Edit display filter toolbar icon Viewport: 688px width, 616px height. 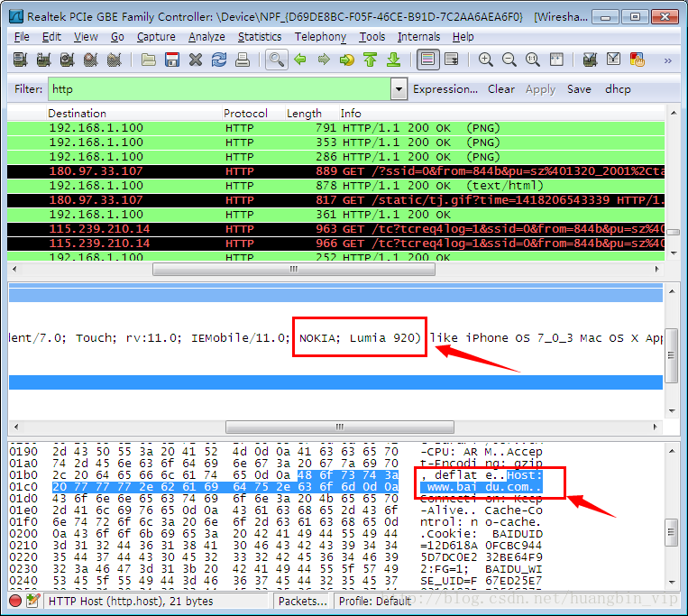[613, 60]
